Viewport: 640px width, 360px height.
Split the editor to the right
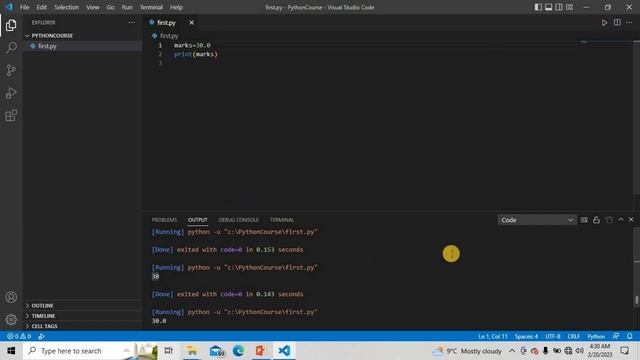(x=617, y=22)
